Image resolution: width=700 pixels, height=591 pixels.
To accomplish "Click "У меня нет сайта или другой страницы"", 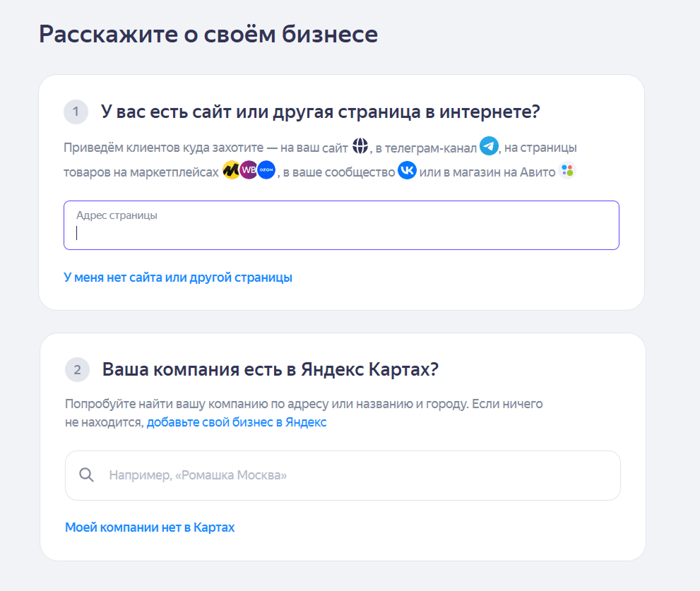I will coord(178,277).
